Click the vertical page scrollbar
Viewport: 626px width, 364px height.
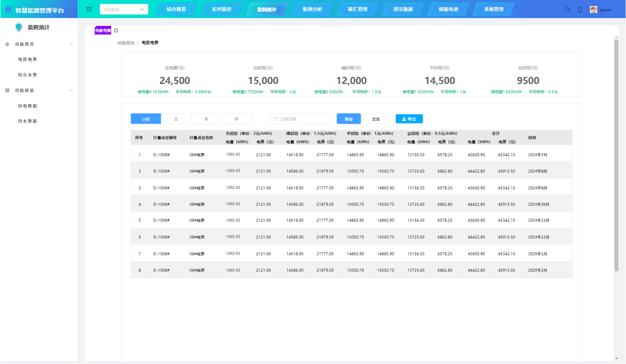tap(616, 155)
